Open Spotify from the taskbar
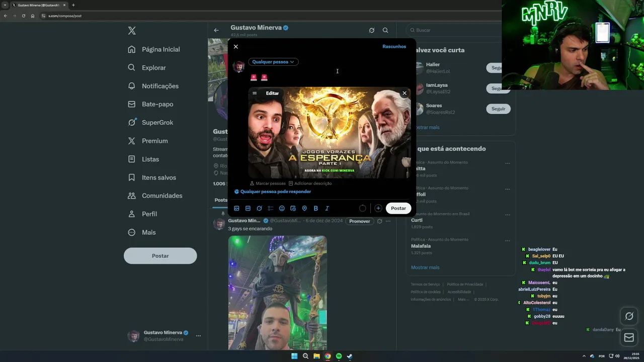The width and height of the screenshot is (644, 362). [x=339, y=356]
